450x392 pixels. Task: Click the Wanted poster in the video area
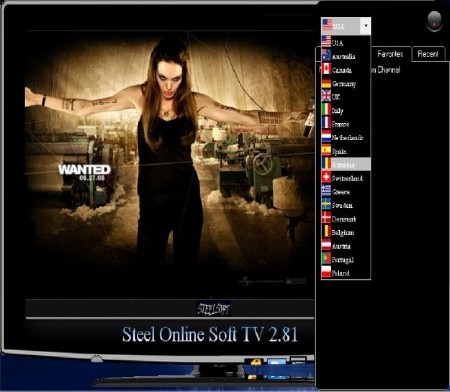click(x=169, y=164)
